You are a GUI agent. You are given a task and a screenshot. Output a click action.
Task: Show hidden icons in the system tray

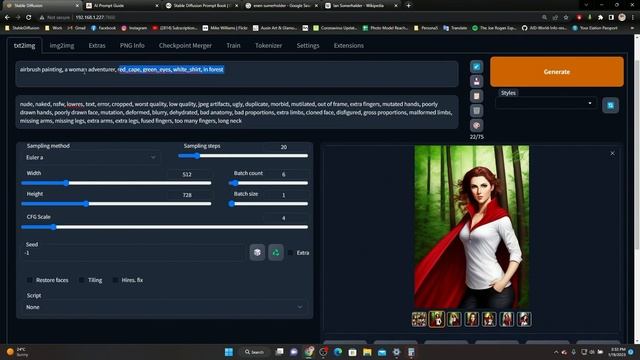[x=556, y=352]
